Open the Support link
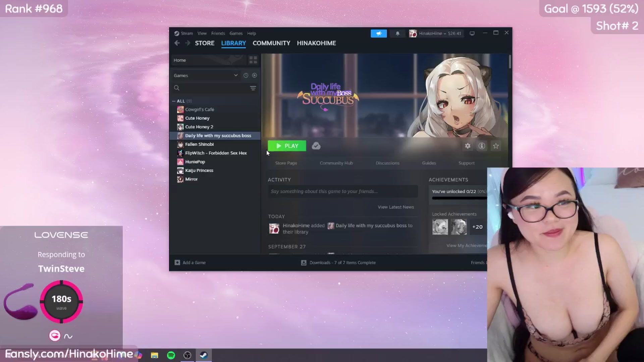Viewport: 644px width, 362px height. tap(467, 163)
